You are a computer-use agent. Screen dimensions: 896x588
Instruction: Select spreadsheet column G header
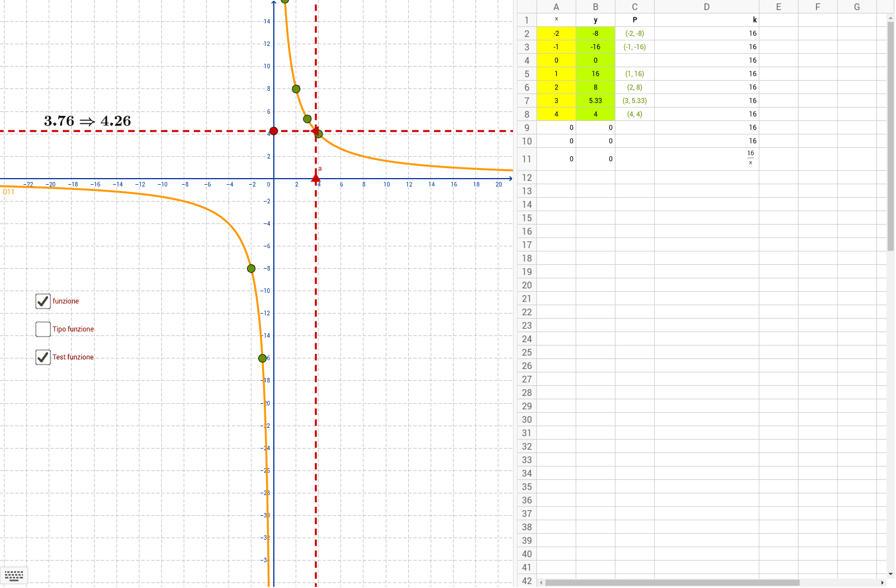point(857,7)
